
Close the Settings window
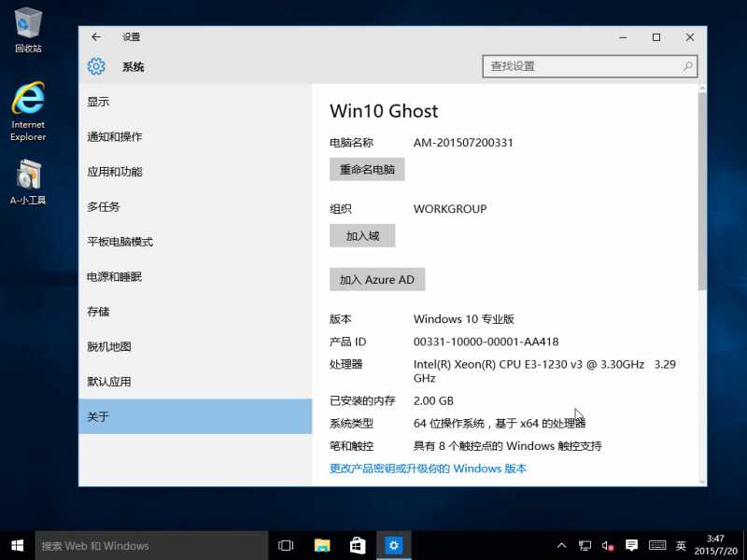(690, 37)
